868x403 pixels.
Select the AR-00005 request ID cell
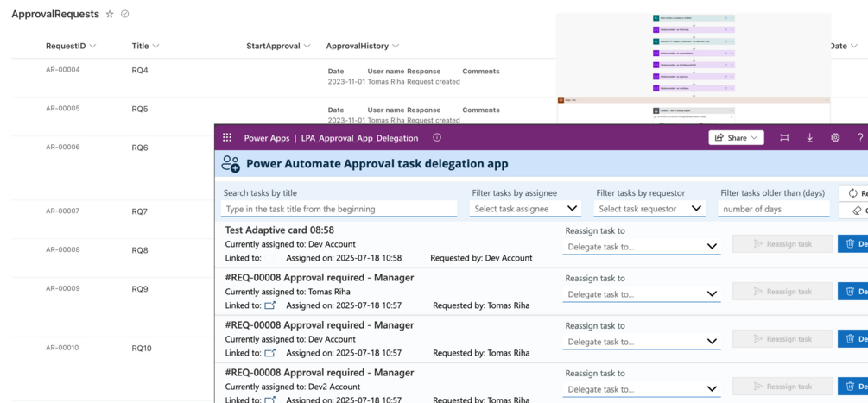coord(62,109)
